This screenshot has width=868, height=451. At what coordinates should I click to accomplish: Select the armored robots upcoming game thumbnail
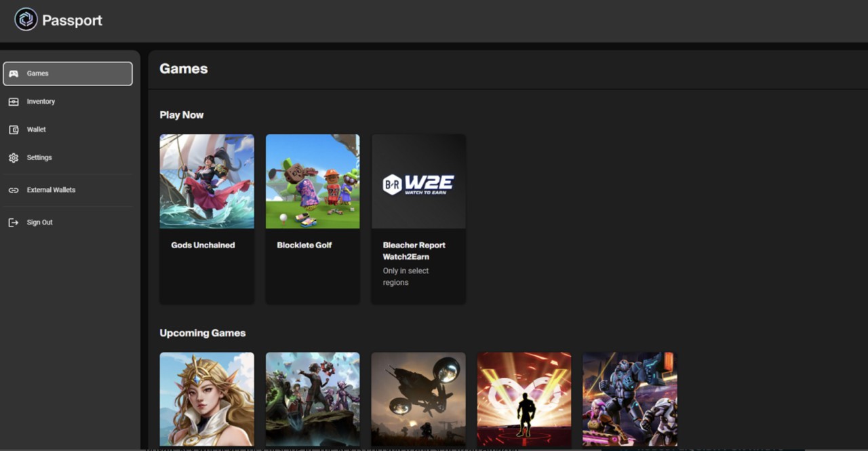(x=629, y=399)
